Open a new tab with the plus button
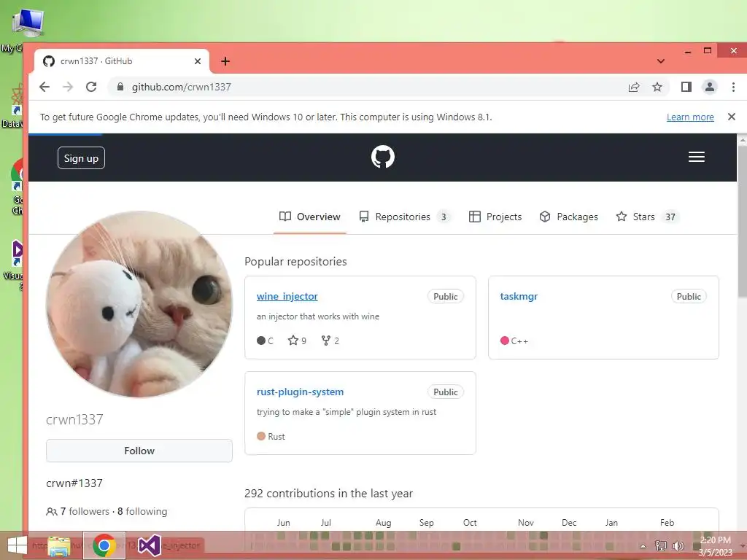The height and width of the screenshot is (560, 747). 225,61
